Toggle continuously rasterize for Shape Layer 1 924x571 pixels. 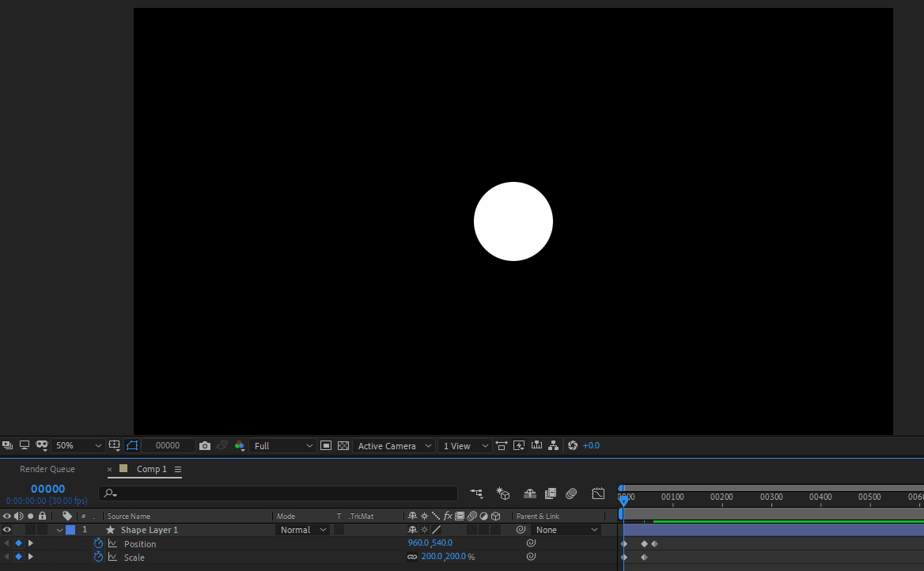424,530
